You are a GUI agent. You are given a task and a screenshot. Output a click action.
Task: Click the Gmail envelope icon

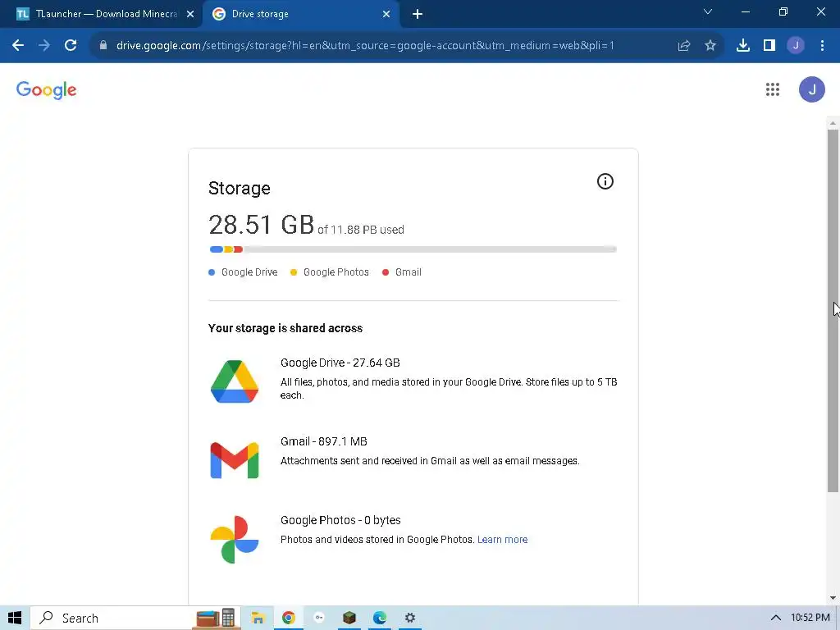tap(235, 460)
